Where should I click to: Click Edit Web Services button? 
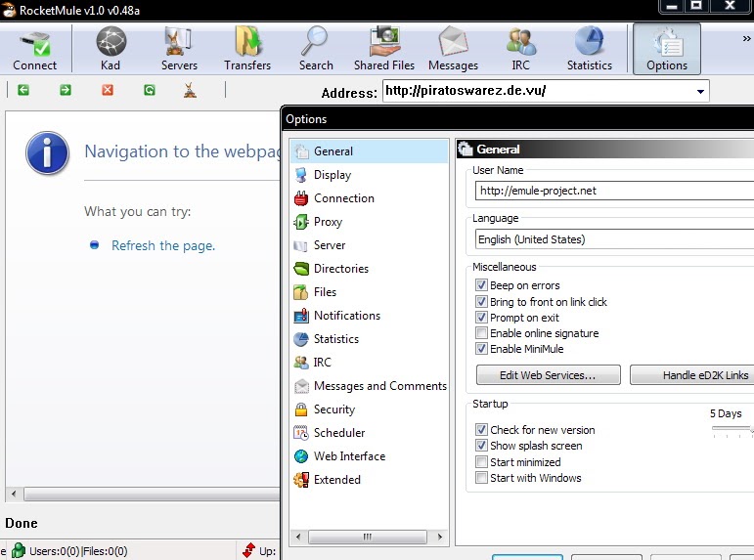pos(549,375)
